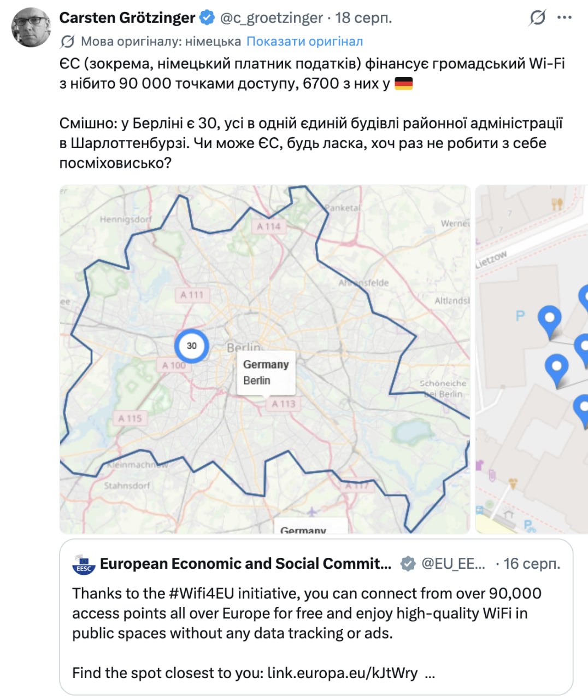The image size is (588, 700).
Task: Open the three-dot more options menu
Action: [x=564, y=17]
